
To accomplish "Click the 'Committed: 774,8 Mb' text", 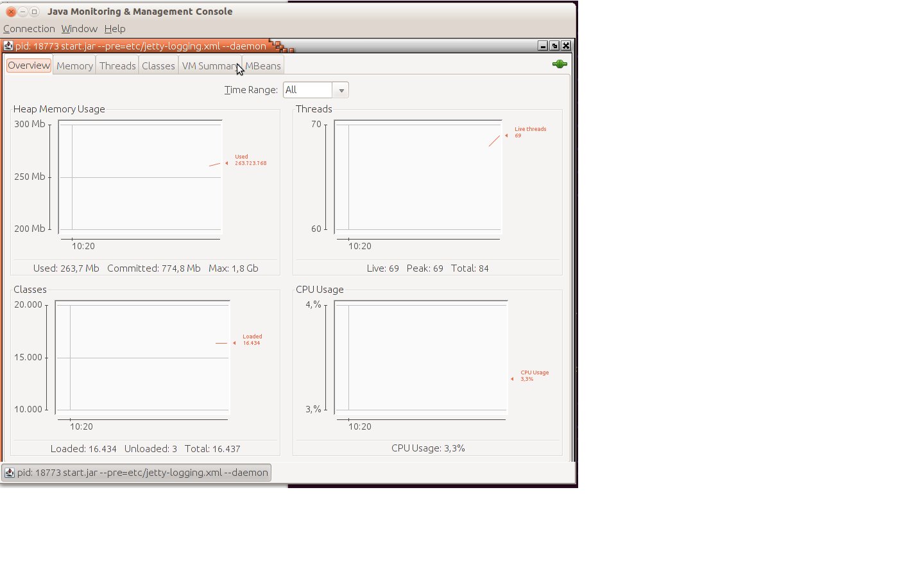I will 154,268.
